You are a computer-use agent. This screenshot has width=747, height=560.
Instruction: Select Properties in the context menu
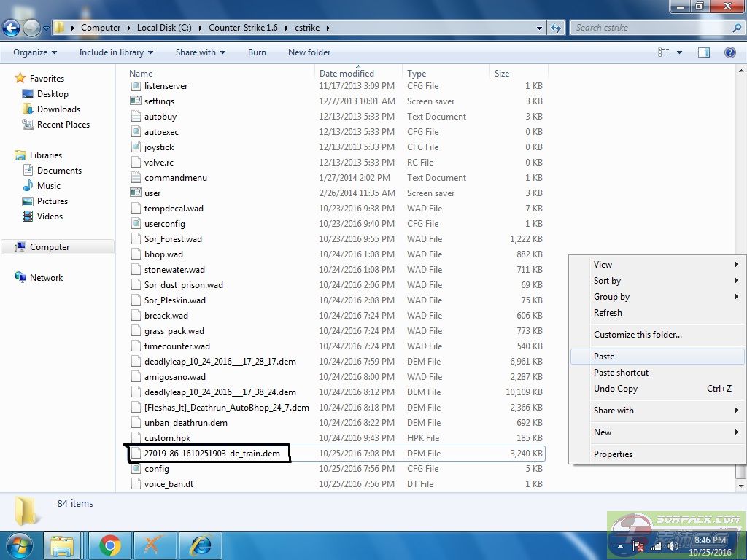click(613, 454)
